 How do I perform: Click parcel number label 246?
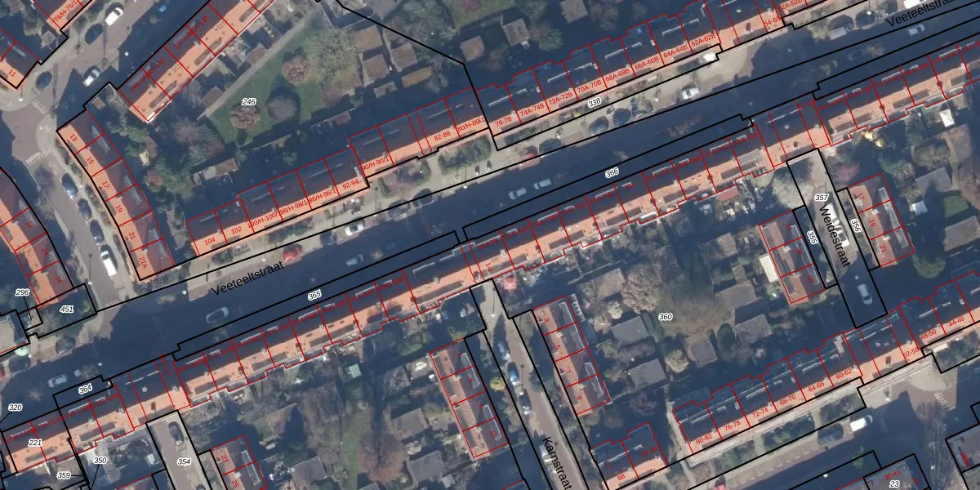[249, 102]
